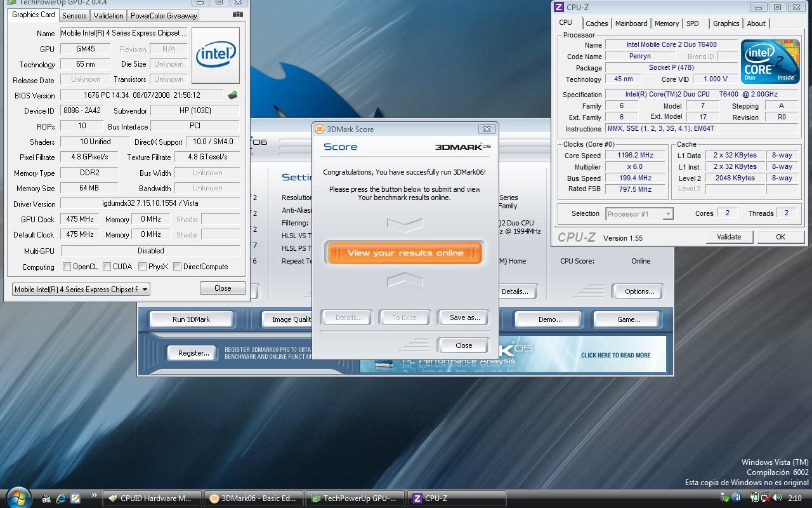Enable the DirectCompute checkbox
812x508 pixels.
coord(177,267)
